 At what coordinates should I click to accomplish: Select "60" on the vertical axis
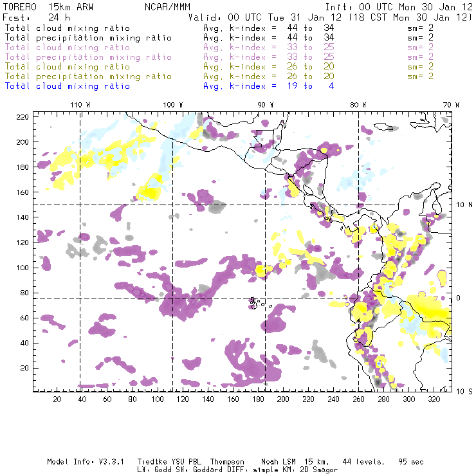(24, 318)
